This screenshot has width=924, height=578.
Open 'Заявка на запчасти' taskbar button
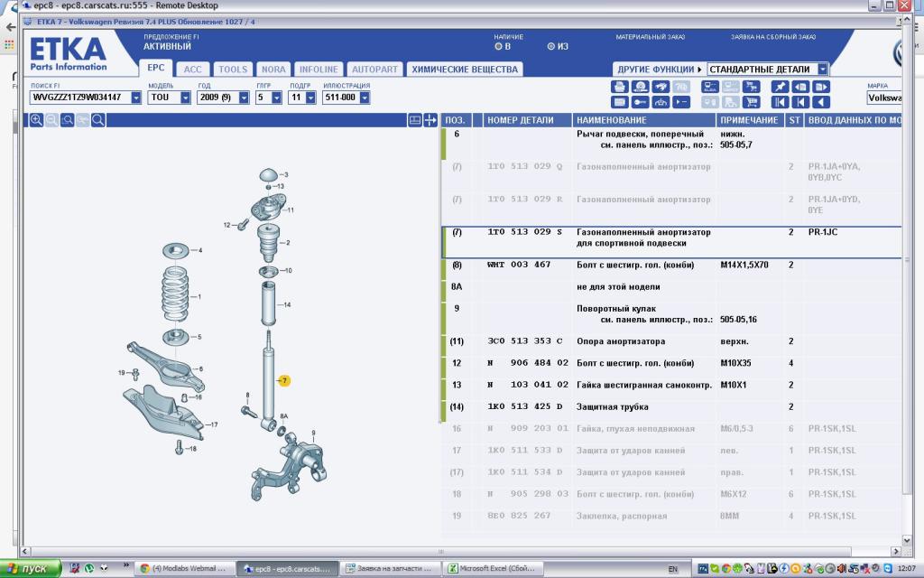click(391, 569)
